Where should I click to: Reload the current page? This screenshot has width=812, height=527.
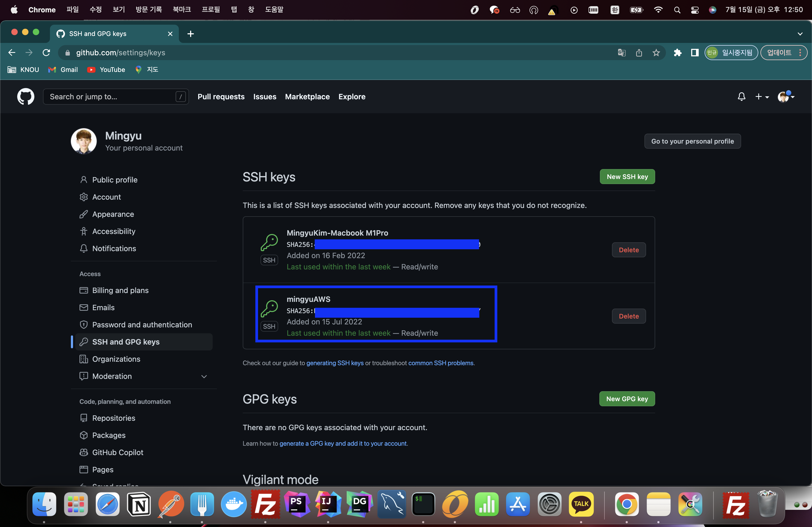(x=46, y=53)
